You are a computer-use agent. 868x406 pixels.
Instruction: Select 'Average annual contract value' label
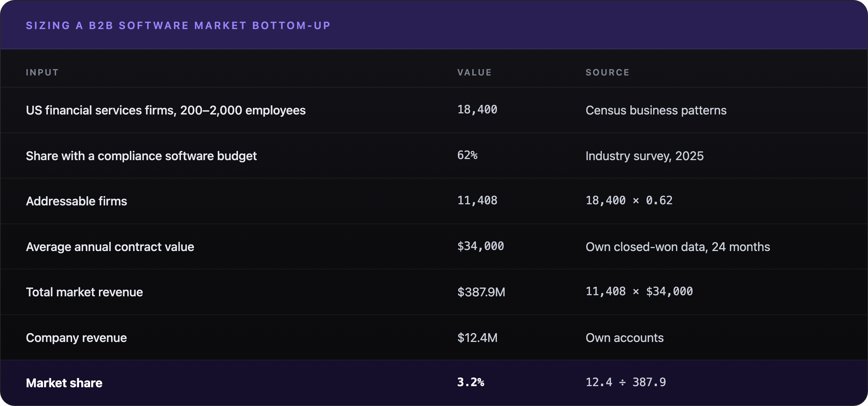110,247
